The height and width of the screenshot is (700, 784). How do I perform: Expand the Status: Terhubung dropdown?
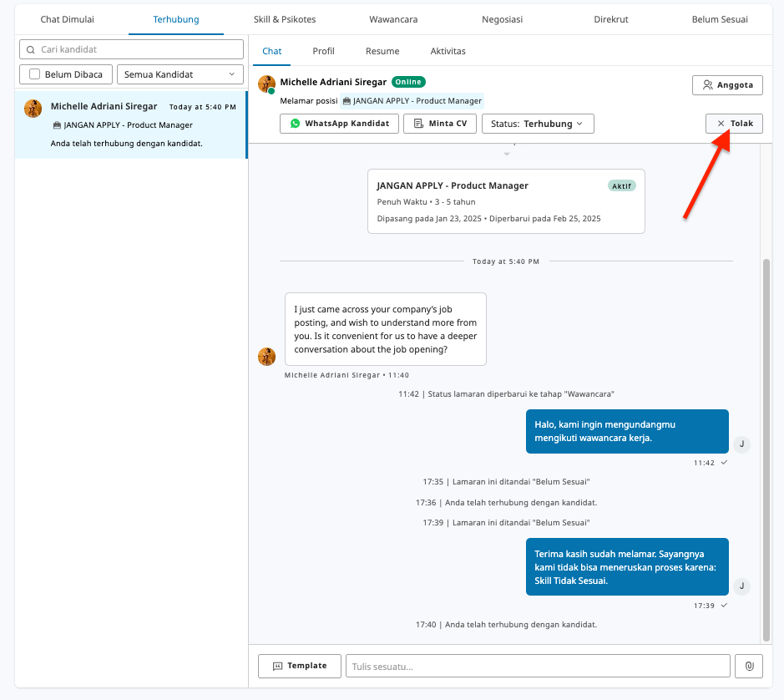click(538, 124)
